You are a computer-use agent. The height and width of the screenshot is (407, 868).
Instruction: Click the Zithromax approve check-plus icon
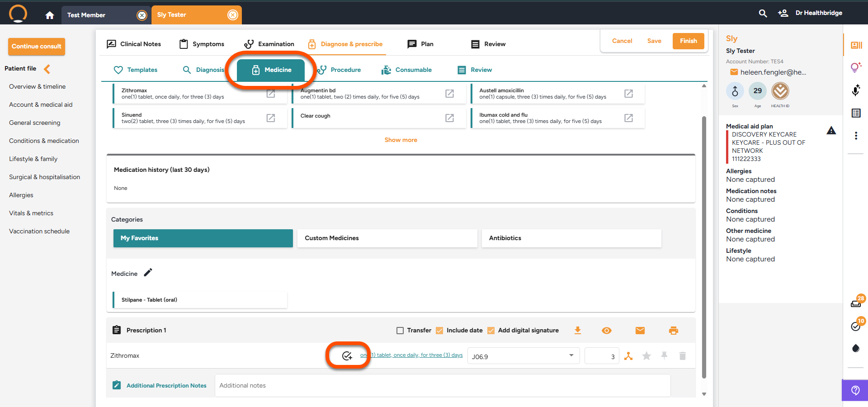coord(347,356)
